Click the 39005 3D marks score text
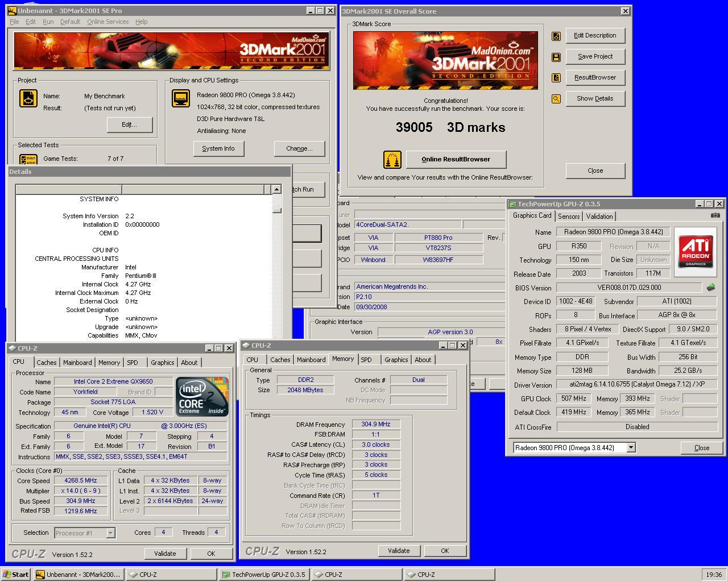Screen dimensions: 728x582 pos(450,128)
